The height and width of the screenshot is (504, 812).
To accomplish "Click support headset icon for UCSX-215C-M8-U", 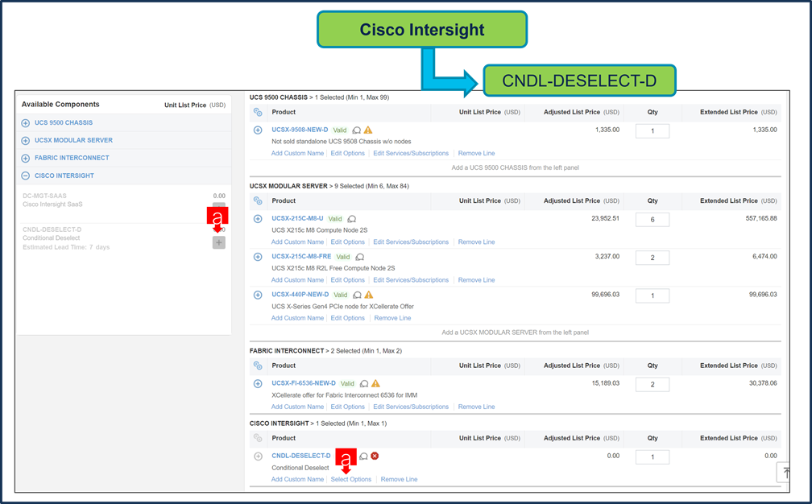I will pos(351,220).
